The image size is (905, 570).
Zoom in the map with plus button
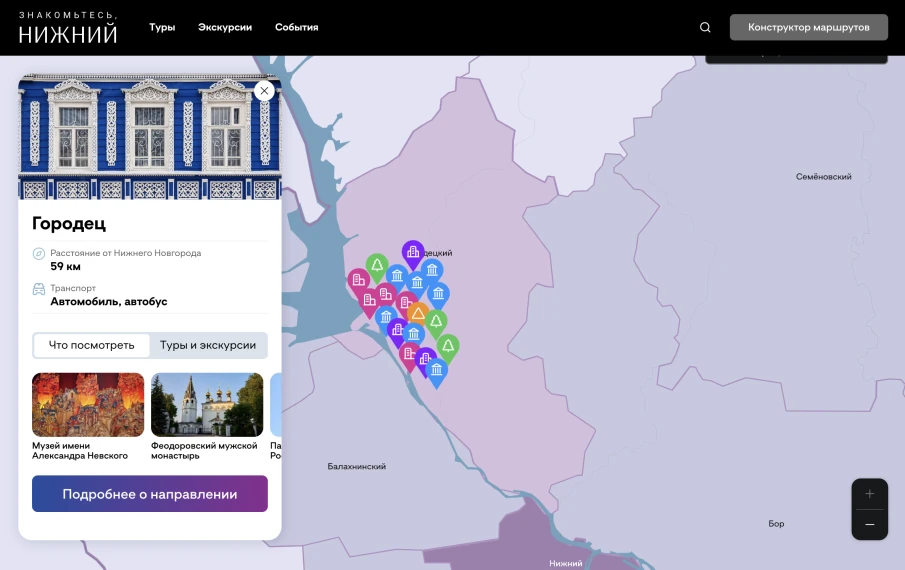[869, 494]
